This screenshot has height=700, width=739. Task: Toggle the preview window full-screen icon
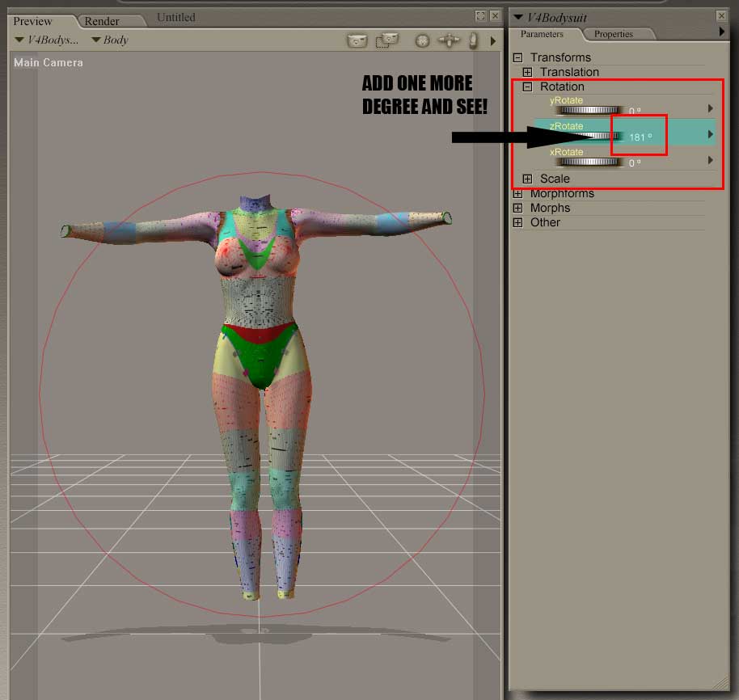coord(480,16)
